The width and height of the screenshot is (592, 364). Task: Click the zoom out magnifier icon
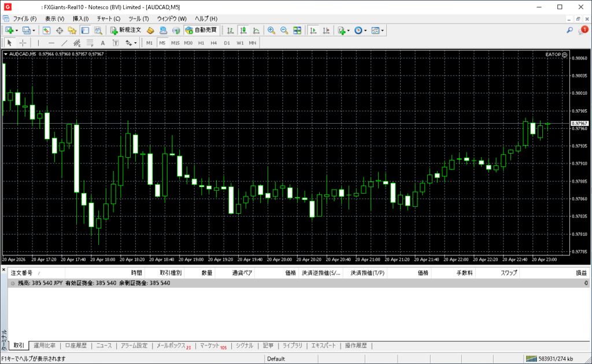tap(284, 30)
